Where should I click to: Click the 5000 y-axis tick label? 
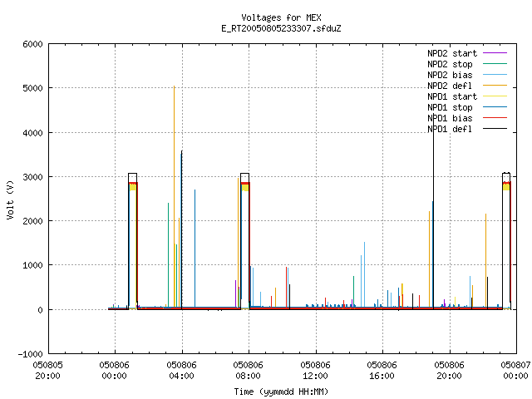pyautogui.click(x=32, y=88)
